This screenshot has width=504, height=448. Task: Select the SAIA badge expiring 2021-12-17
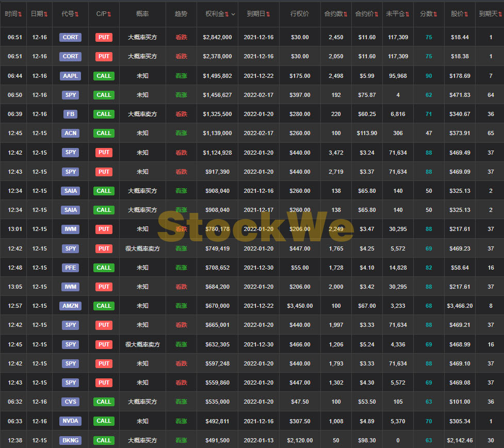point(70,210)
